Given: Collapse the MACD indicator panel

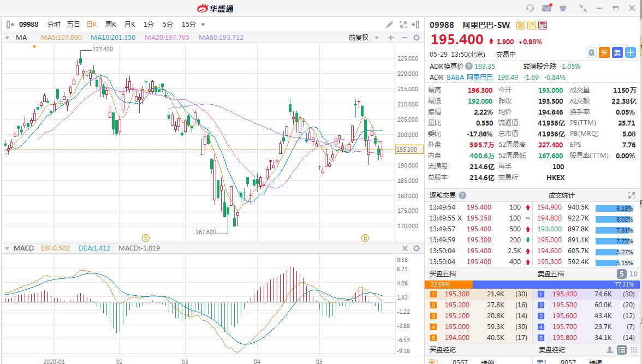Looking at the screenshot, I should tap(7, 248).
